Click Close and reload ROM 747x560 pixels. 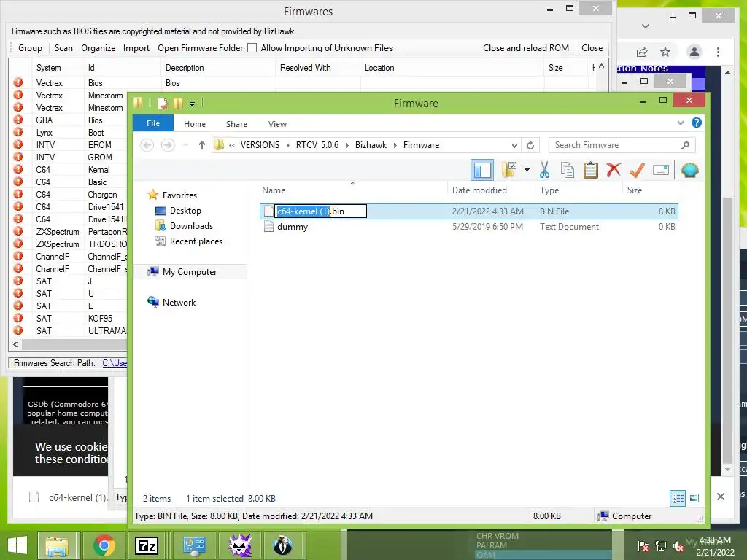click(x=526, y=48)
